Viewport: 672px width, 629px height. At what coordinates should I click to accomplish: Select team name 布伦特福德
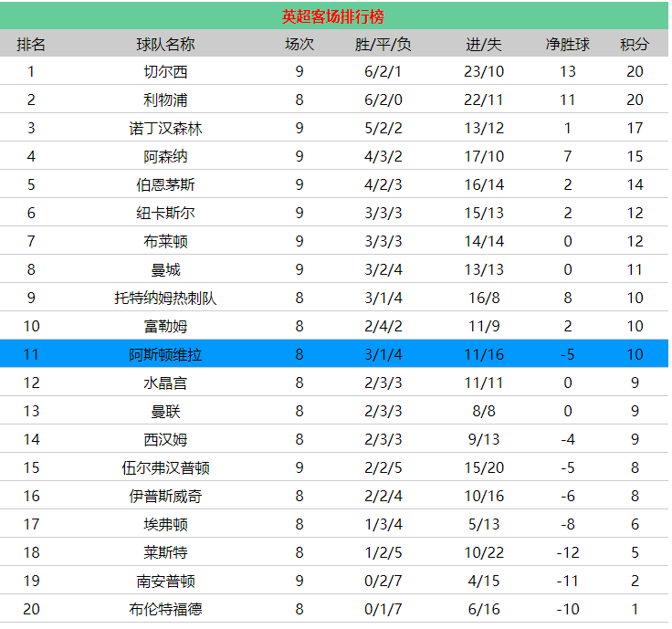coord(165,609)
